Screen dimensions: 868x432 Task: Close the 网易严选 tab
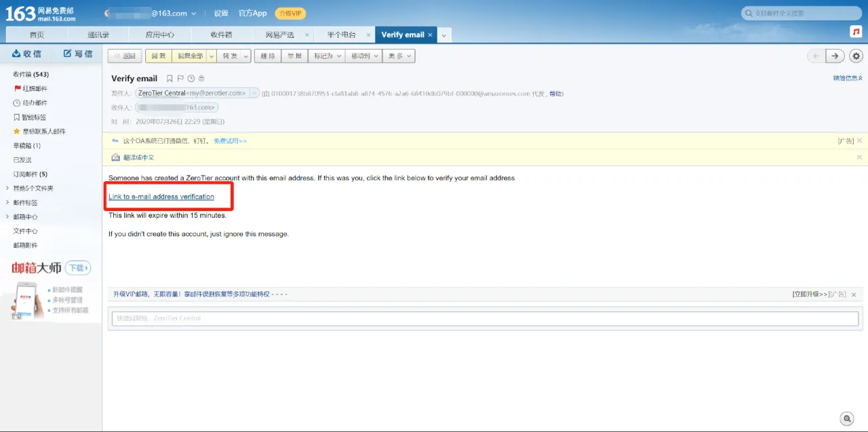[x=307, y=35]
